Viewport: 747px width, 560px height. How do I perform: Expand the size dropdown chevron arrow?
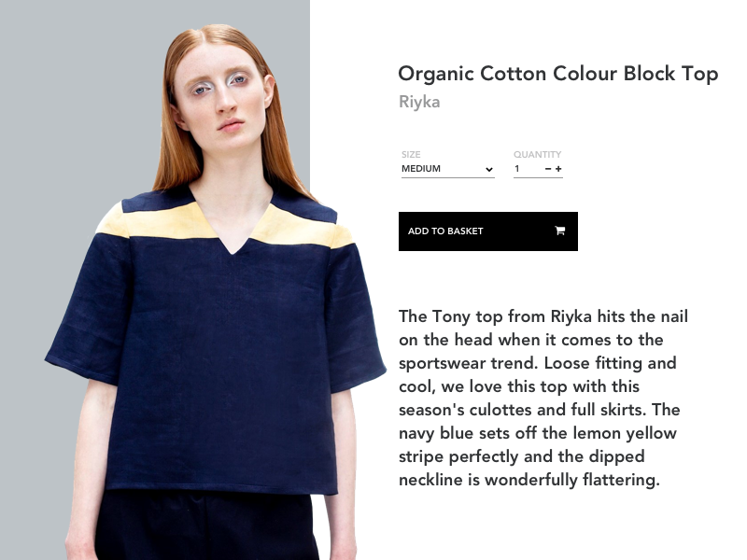(488, 170)
